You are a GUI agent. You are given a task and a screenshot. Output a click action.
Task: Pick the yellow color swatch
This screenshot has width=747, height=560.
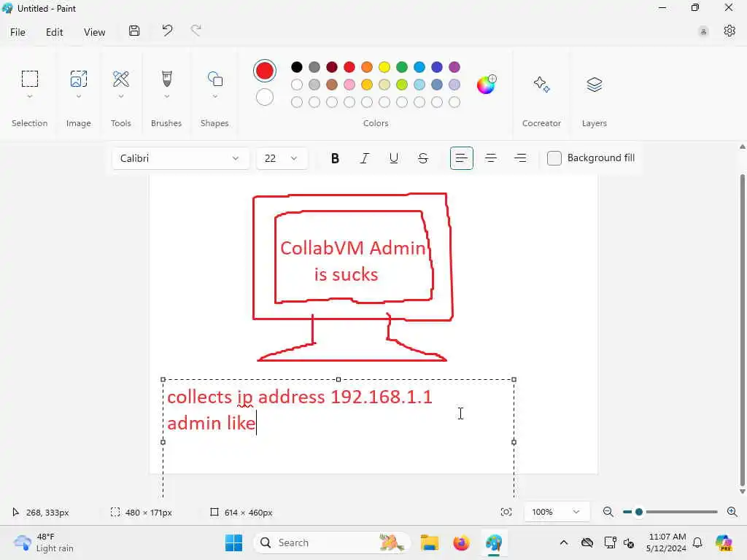(x=384, y=67)
